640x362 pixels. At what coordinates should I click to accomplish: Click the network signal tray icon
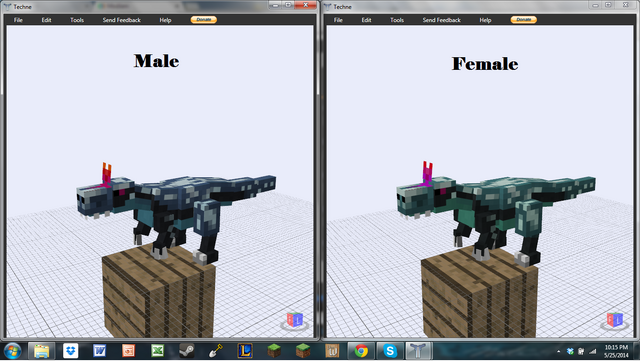click(x=593, y=351)
